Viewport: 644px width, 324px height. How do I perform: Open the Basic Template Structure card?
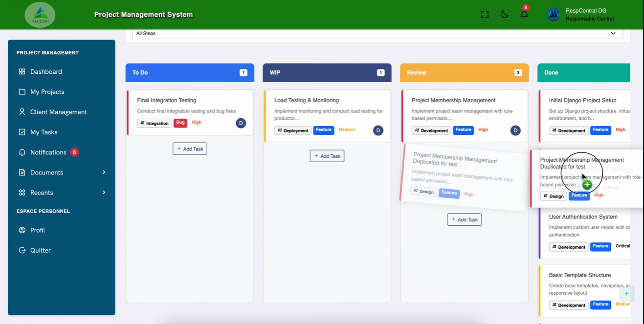[580, 275]
